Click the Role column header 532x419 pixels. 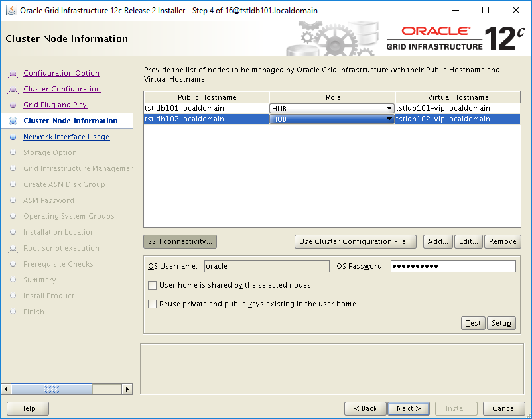[332, 97]
